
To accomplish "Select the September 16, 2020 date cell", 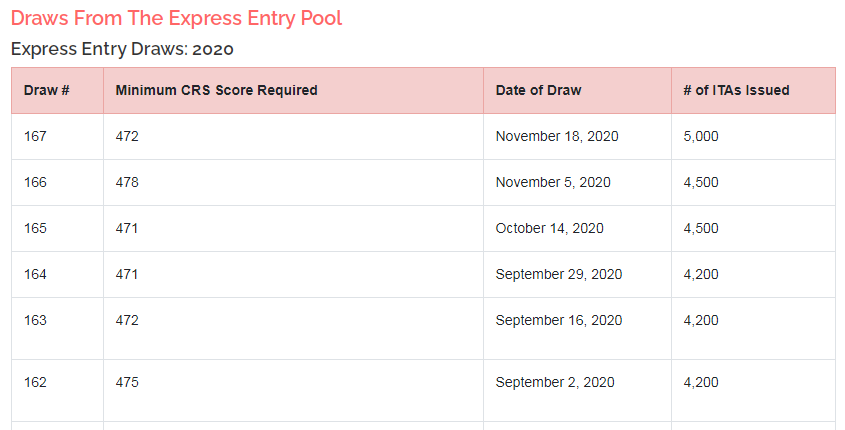I will pyautogui.click(x=559, y=320).
